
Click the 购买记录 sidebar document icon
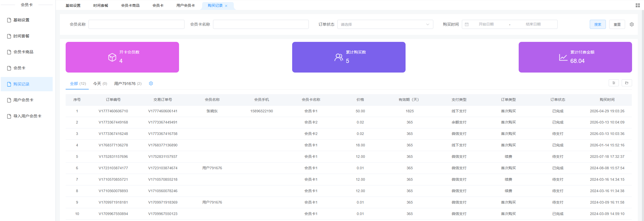pyautogui.click(x=9, y=84)
